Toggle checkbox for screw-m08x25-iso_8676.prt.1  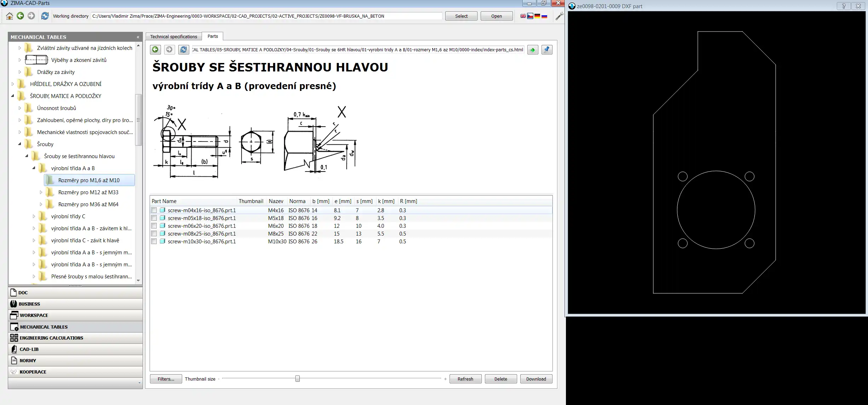[x=155, y=233]
